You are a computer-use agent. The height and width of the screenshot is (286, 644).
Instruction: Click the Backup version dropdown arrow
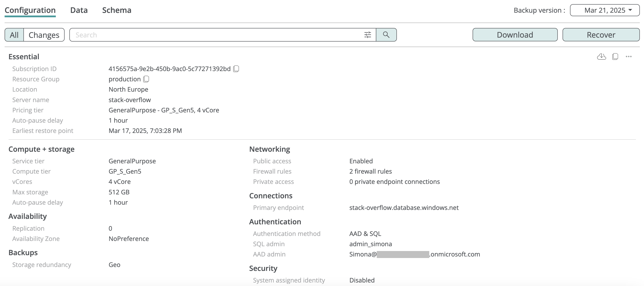630,10
